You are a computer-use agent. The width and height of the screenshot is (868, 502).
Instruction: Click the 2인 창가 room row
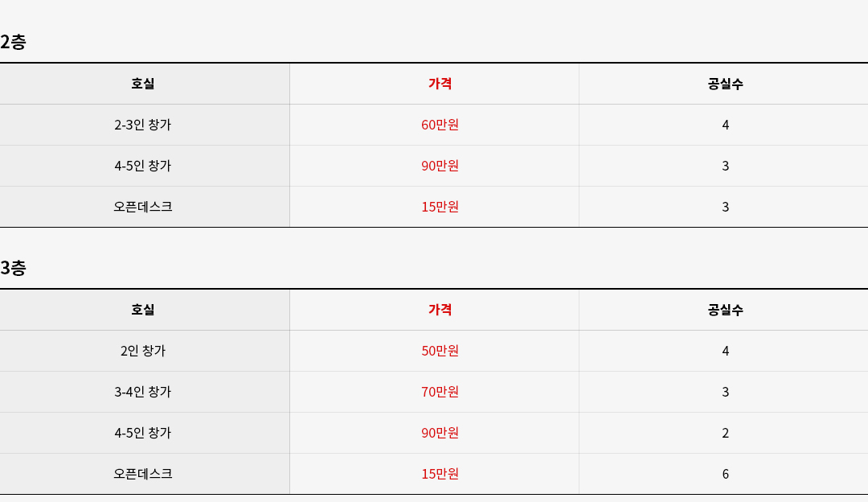click(434, 351)
